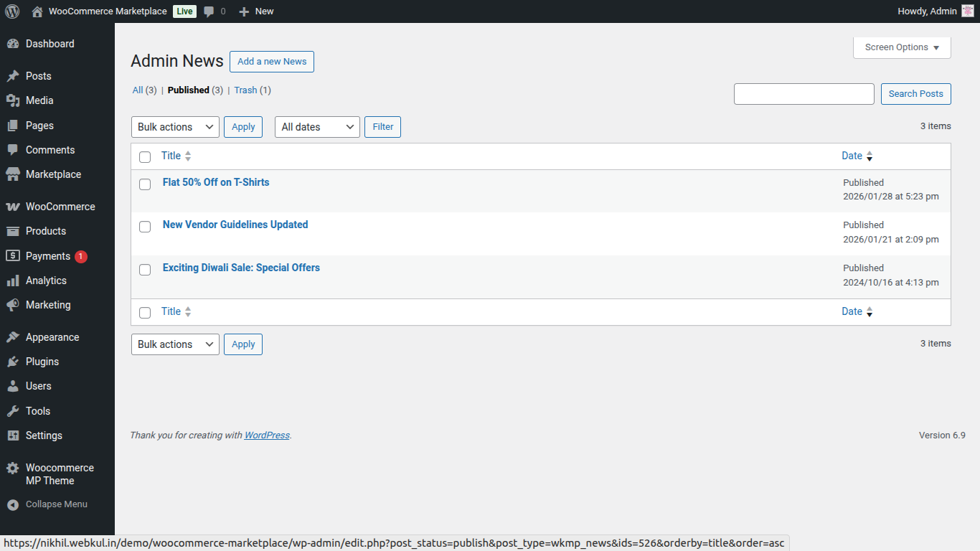Click the Marketplace store icon in sidebar
Viewport: 980px width, 551px height.
(x=13, y=174)
